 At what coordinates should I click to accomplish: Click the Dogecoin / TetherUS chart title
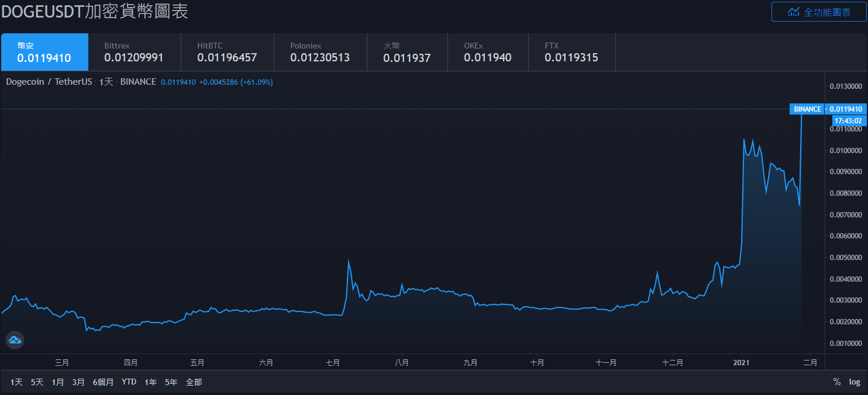49,82
